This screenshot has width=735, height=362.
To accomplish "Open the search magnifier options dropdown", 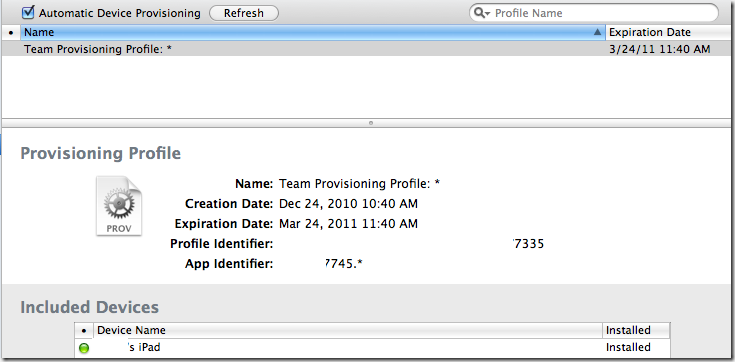I will pos(482,13).
